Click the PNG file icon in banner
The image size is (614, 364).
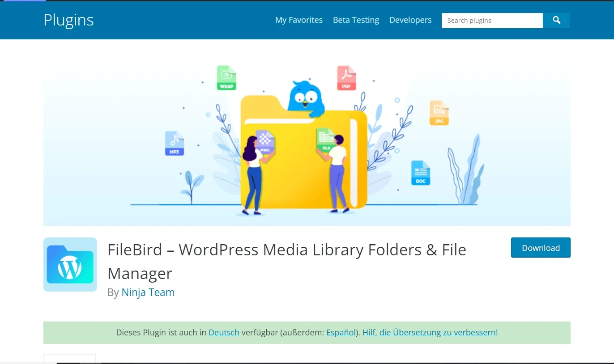pos(265,142)
